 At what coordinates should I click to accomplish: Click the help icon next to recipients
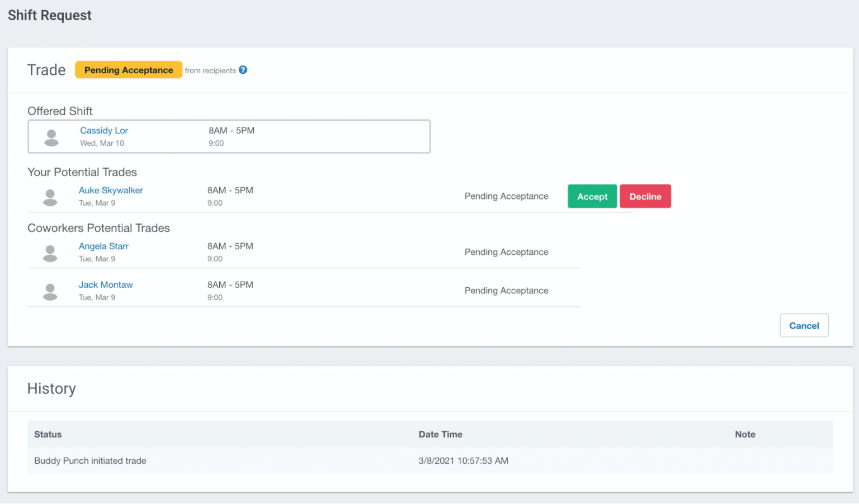coord(243,70)
